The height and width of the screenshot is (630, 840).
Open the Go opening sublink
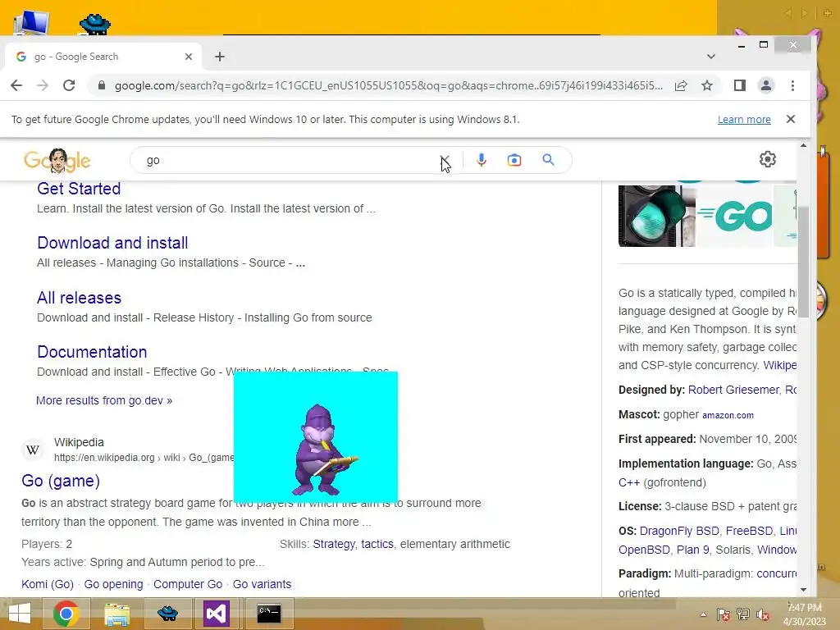113,584
